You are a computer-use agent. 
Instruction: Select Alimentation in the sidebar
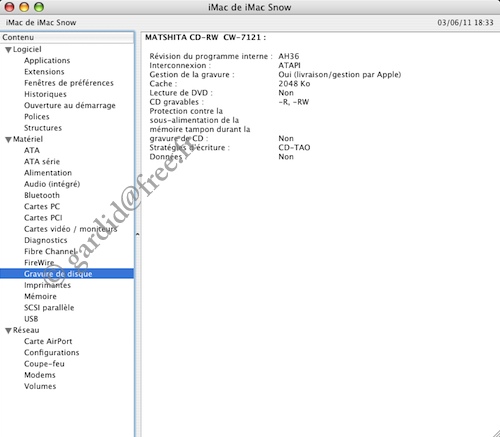[48, 173]
